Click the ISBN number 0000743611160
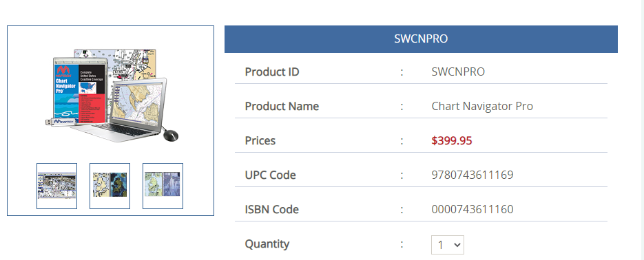644x260 pixels. tap(472, 210)
